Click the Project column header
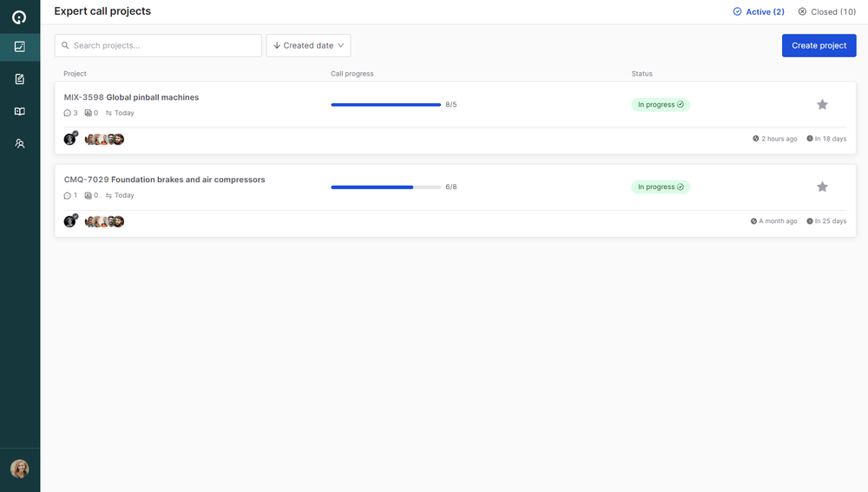Viewport: 868px width, 492px height. point(75,74)
